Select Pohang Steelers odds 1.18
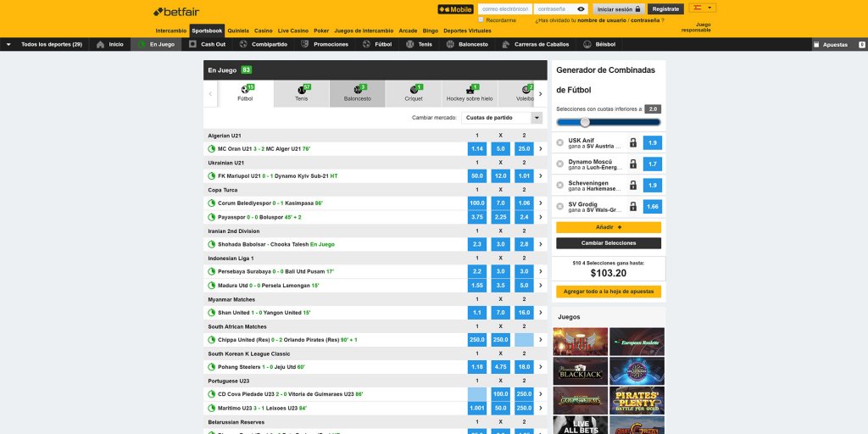The image size is (868, 434). (x=477, y=367)
